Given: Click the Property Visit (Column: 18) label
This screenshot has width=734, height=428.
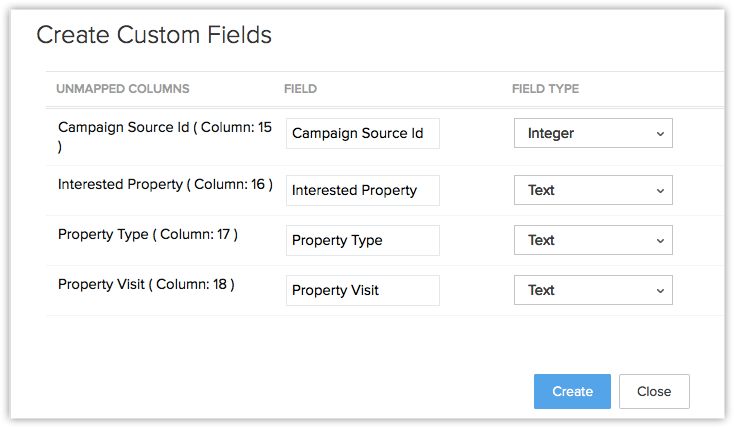Looking at the screenshot, I should tap(146, 284).
